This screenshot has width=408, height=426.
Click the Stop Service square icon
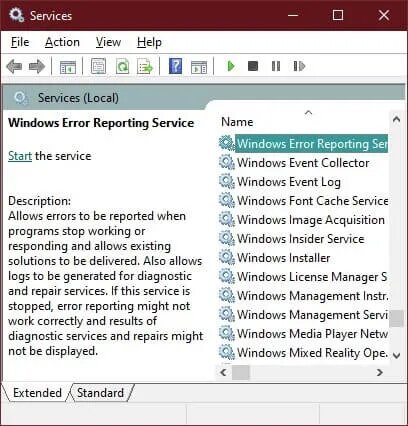click(253, 66)
